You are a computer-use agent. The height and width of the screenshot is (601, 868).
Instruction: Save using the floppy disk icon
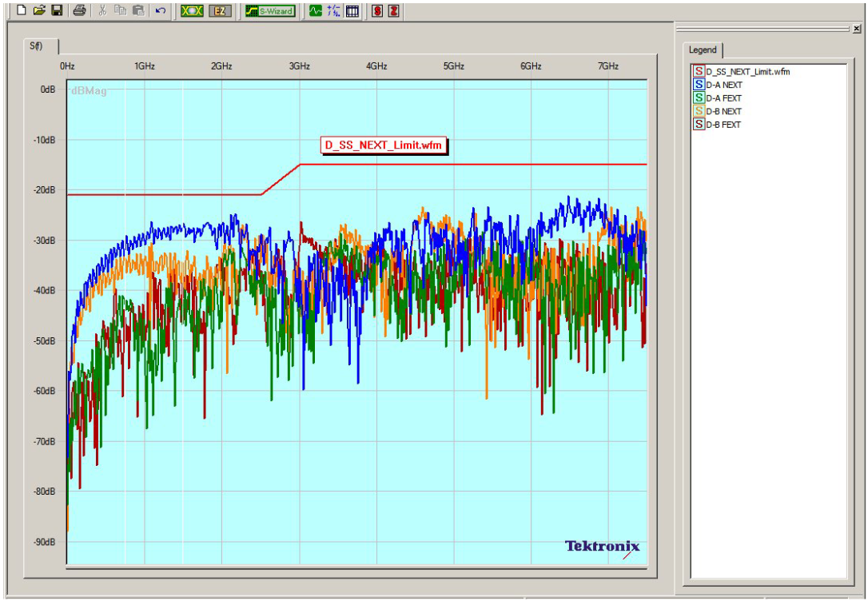pyautogui.click(x=57, y=10)
